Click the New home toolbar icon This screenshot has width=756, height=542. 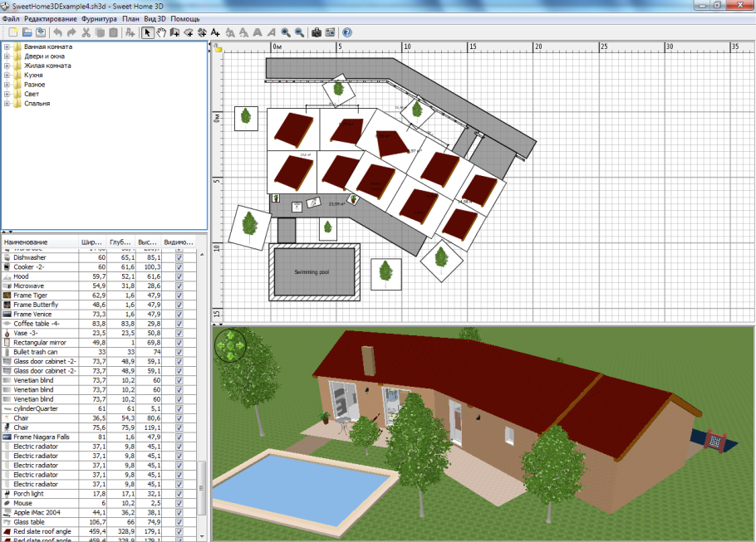pos(12,32)
